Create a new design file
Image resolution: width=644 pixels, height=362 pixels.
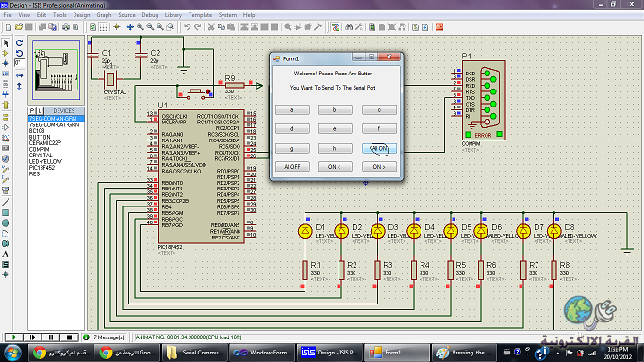[8, 27]
